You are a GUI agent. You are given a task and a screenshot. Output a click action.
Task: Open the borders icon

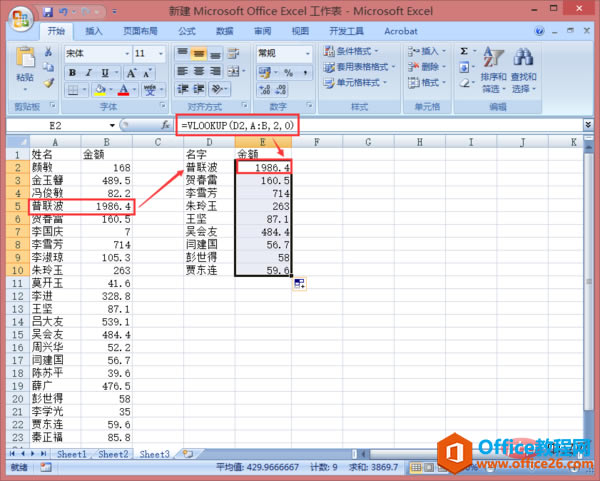(x=73, y=90)
